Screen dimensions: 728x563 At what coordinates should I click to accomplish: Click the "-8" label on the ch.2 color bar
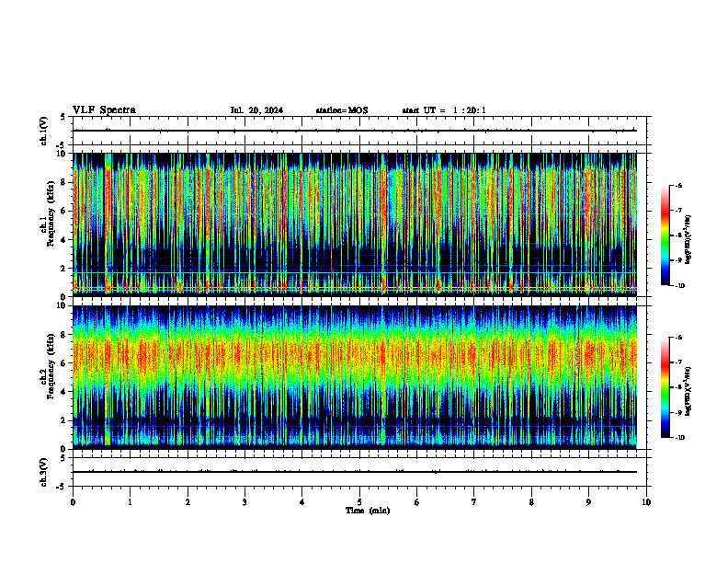click(x=678, y=387)
